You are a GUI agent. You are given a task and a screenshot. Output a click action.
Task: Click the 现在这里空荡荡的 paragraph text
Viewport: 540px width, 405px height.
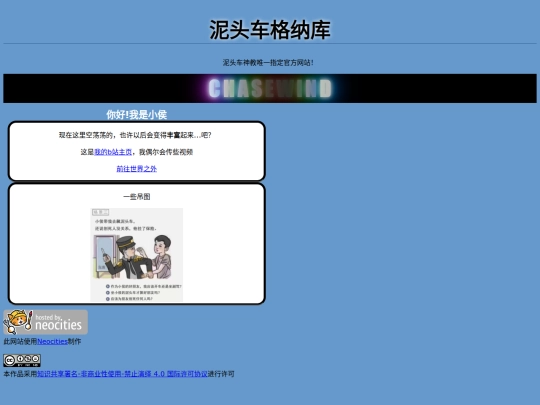[135, 135]
